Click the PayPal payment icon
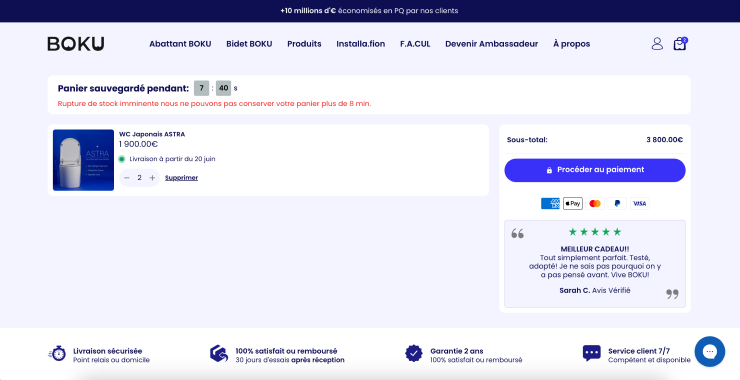 (x=617, y=203)
